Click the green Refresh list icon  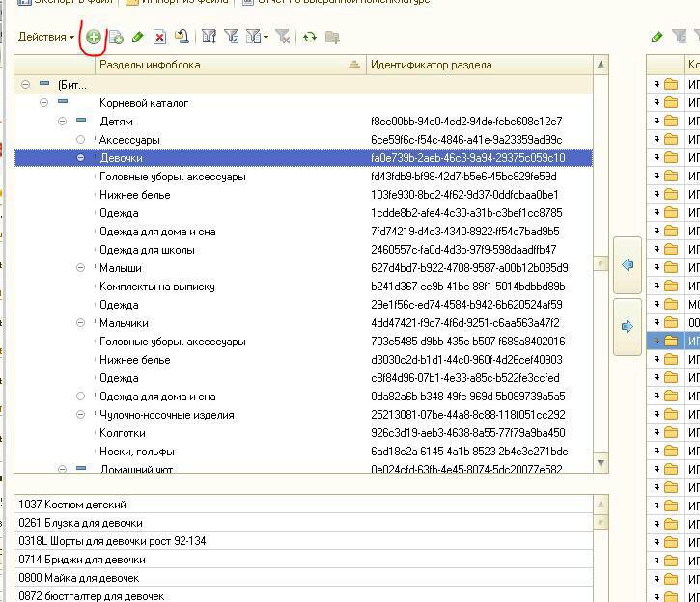point(309,37)
